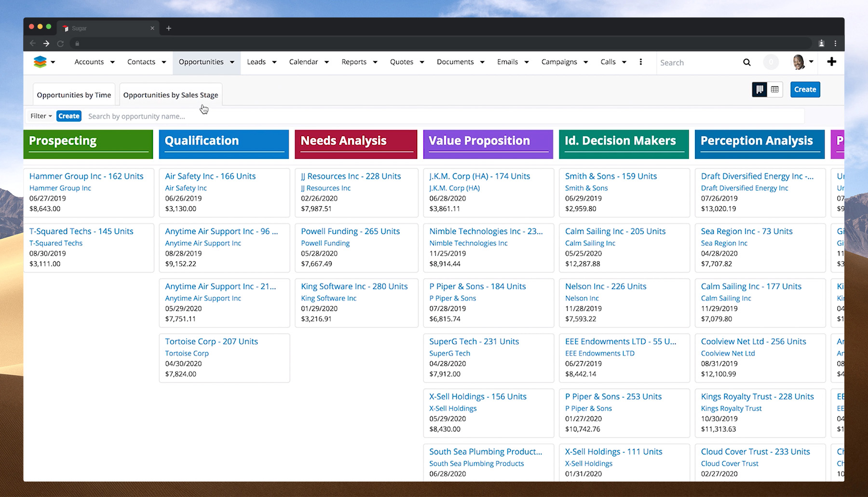
Task: Expand the Opportunities dropdown arrow
Action: click(x=232, y=62)
